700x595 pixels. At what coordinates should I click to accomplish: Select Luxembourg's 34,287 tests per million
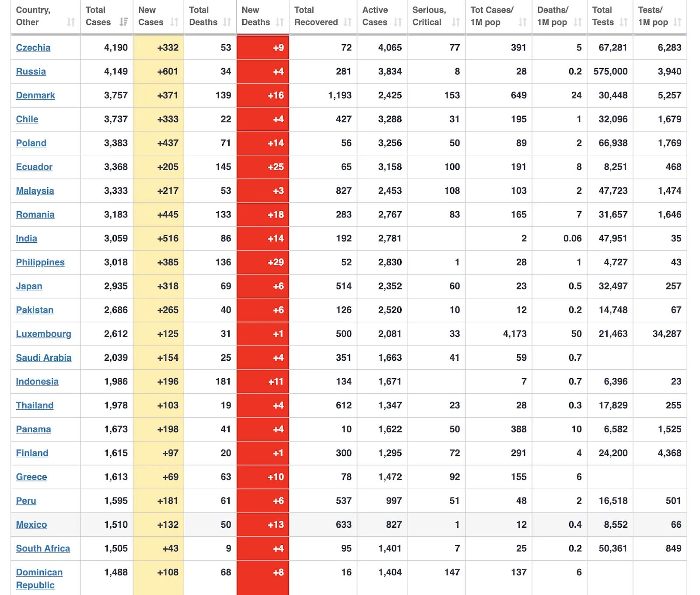click(667, 334)
